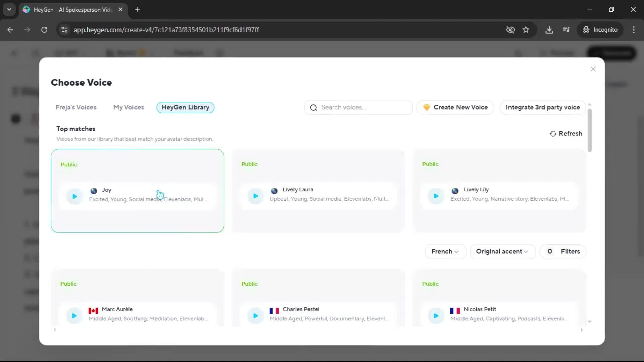644x362 pixels.
Task: Click Create New Voice button
Action: click(x=455, y=107)
